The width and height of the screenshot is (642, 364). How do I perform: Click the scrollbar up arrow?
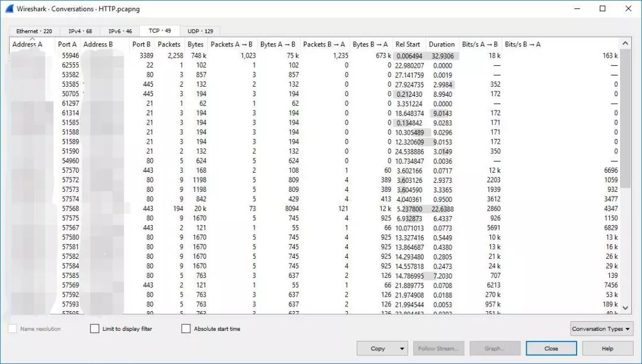click(625, 43)
